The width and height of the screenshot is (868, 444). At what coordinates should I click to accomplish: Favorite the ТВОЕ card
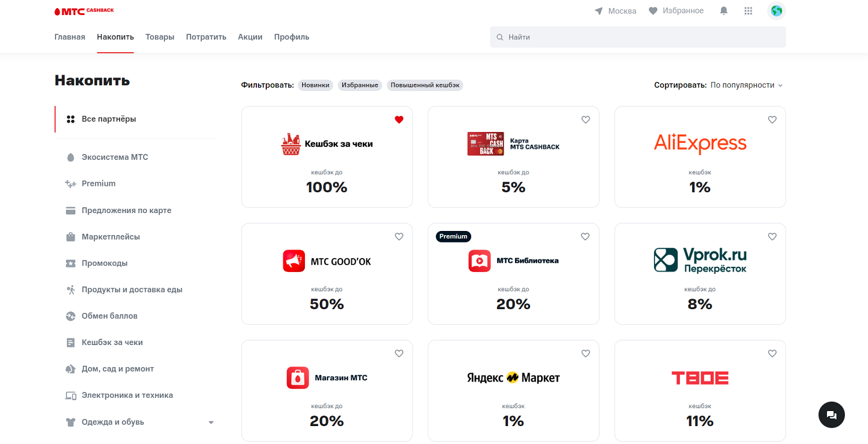click(x=772, y=354)
